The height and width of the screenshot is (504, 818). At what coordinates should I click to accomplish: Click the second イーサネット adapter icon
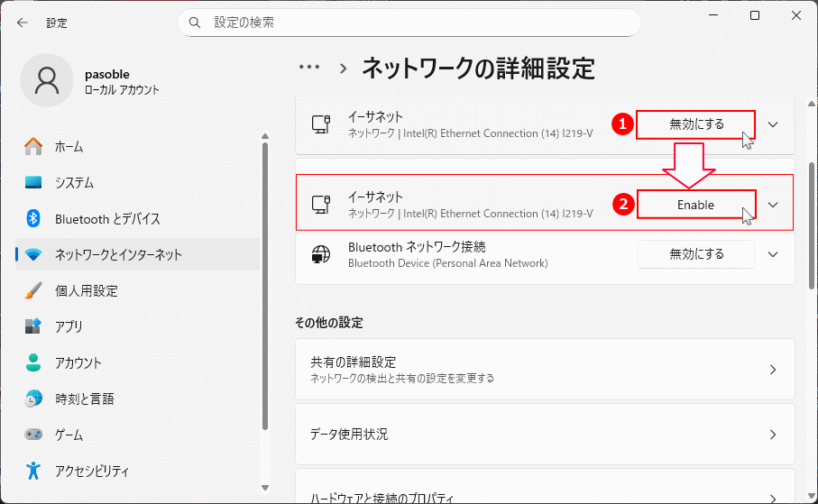pyautogui.click(x=320, y=205)
